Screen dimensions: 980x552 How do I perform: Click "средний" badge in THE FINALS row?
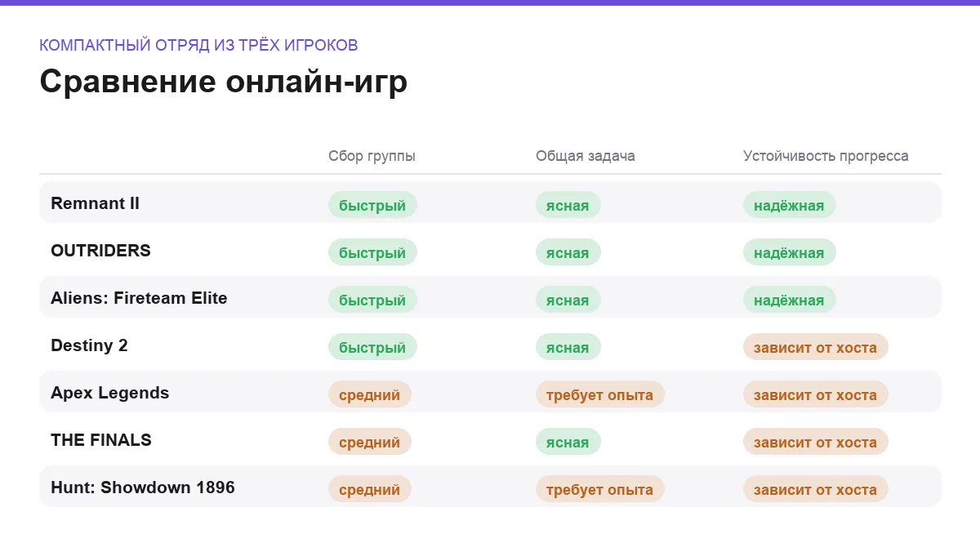click(370, 442)
